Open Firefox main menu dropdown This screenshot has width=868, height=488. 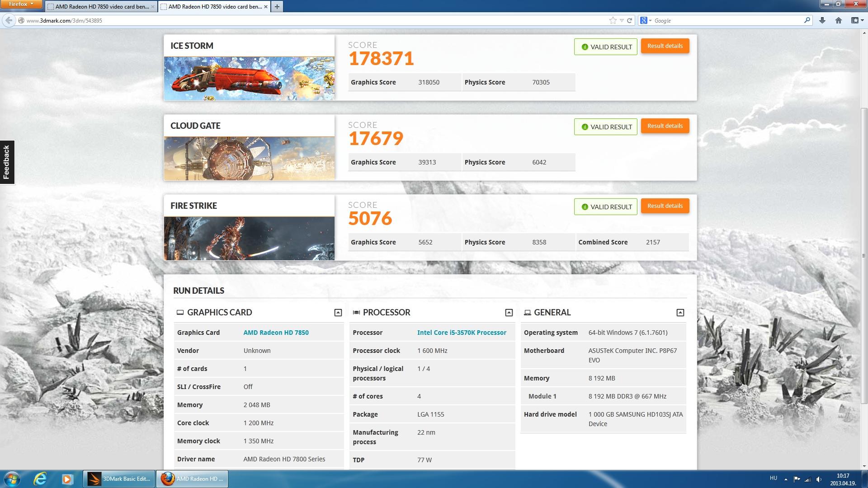pyautogui.click(x=21, y=4)
